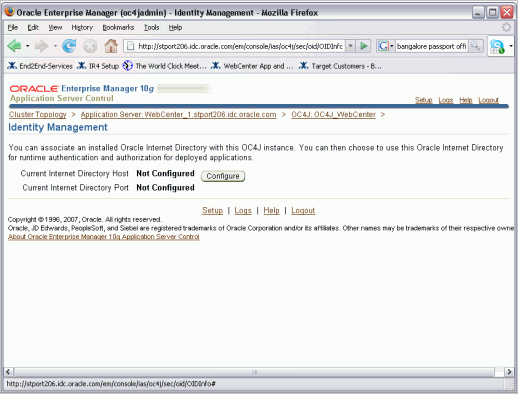The height and width of the screenshot is (394, 518).
Task: Reload the page with the Refresh icon
Action: [x=69, y=46]
